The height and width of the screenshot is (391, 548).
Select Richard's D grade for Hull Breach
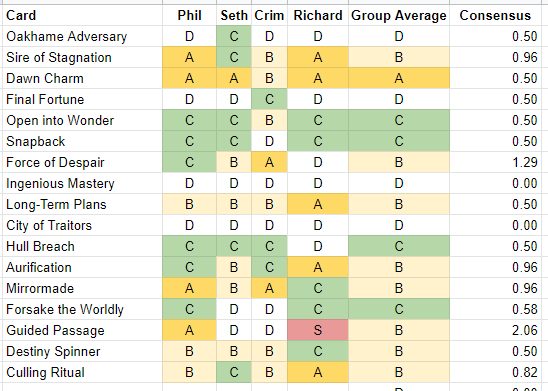318,246
